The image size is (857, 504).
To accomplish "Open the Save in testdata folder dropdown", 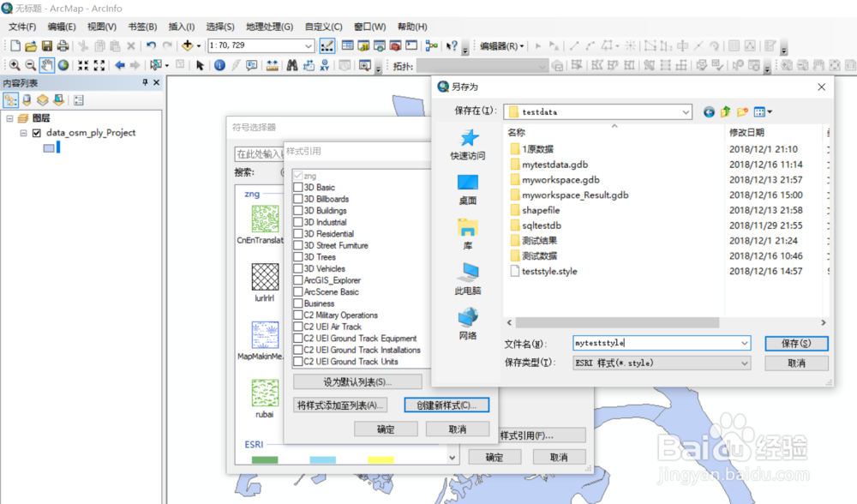I will point(686,112).
